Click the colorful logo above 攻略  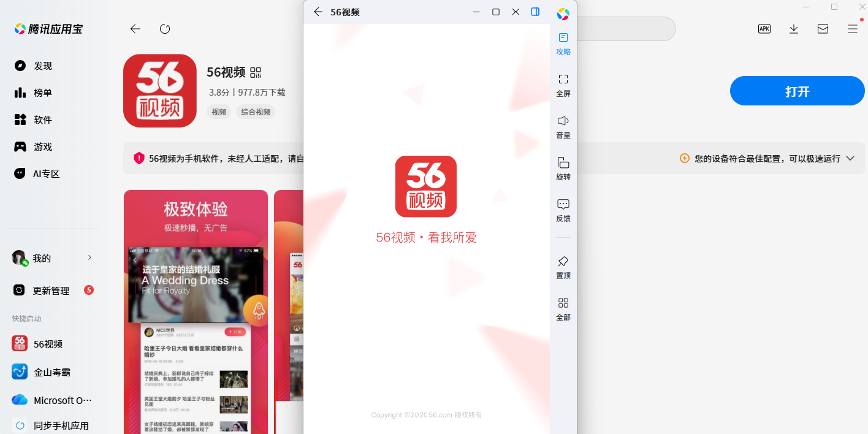(563, 13)
